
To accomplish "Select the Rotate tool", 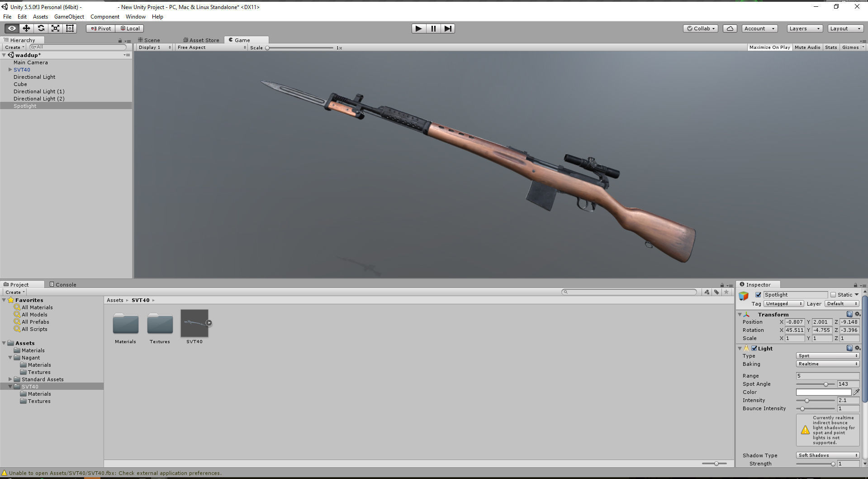I will tap(41, 28).
